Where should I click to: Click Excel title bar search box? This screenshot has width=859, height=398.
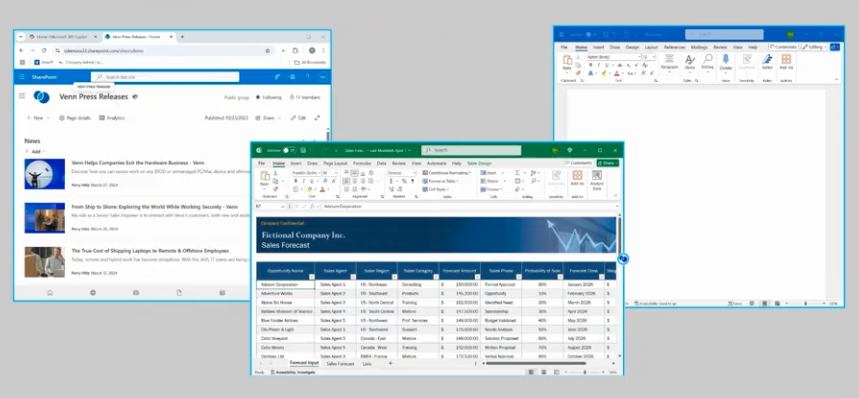(x=471, y=150)
